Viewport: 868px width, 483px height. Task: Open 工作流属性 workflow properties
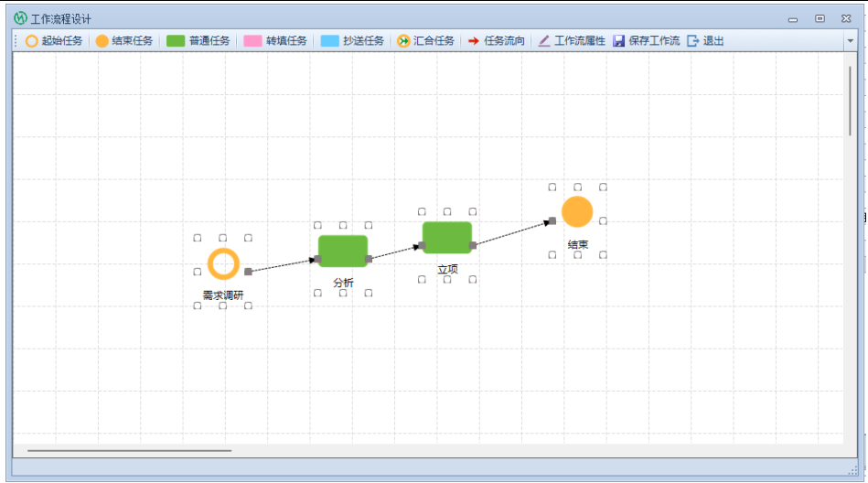pyautogui.click(x=572, y=41)
